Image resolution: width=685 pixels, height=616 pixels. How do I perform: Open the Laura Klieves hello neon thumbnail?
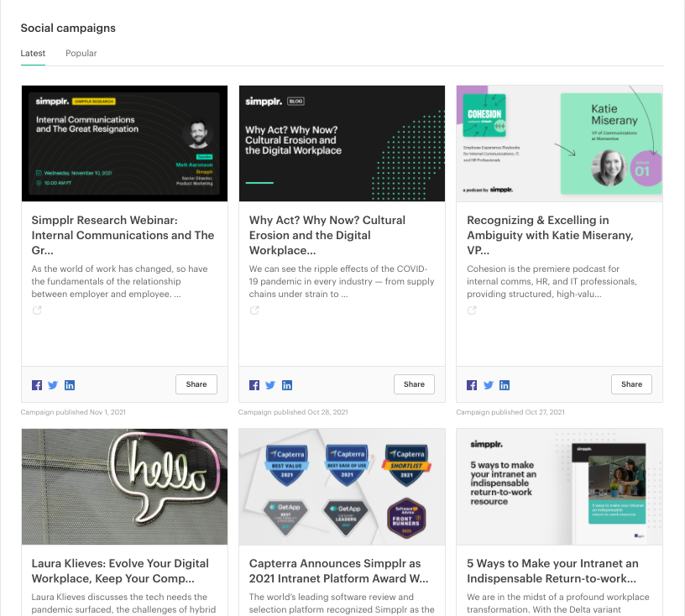point(124,487)
